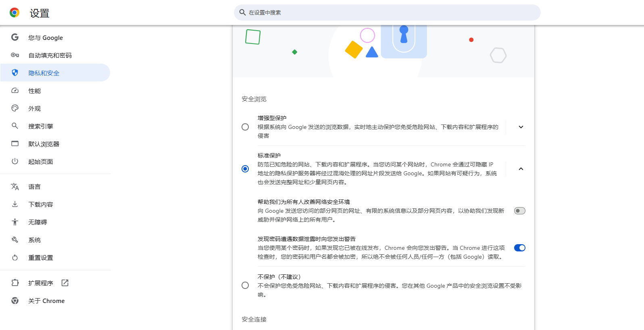Click the Chrome logo beside 设置
Image resolution: width=644 pixels, height=330 pixels.
click(15, 13)
